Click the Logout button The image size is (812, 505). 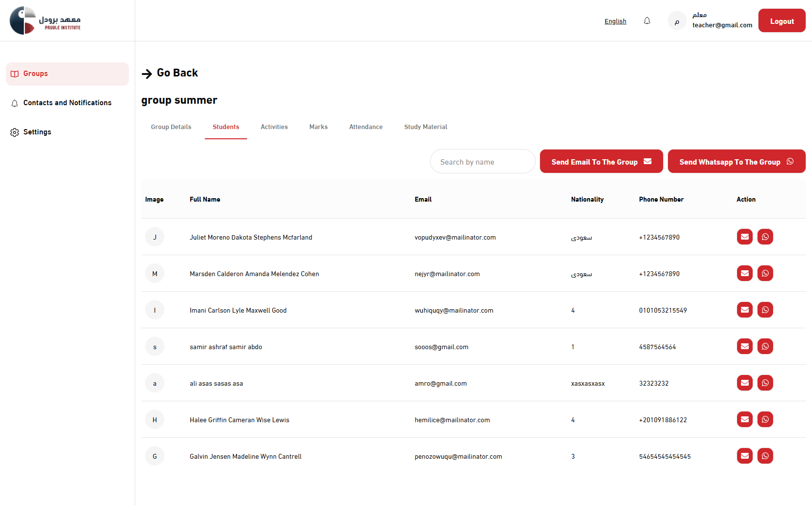781,21
